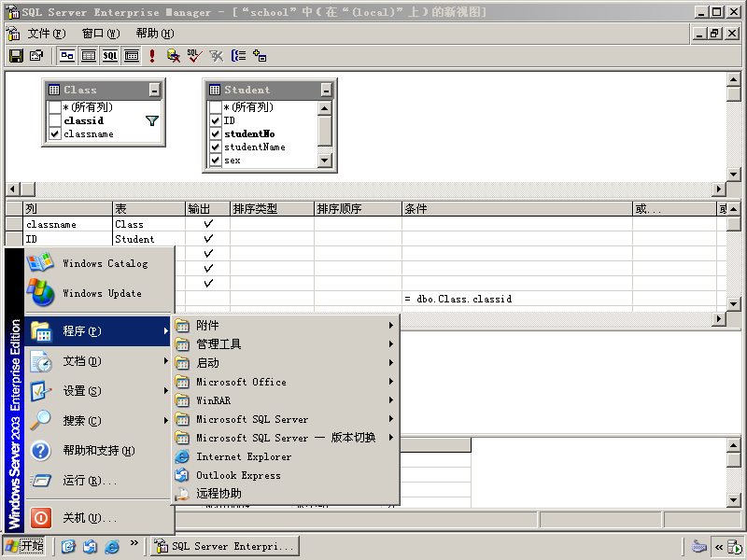Open the Microsoft Office program group
Viewport: 747px width, 560px height.
coord(285,382)
